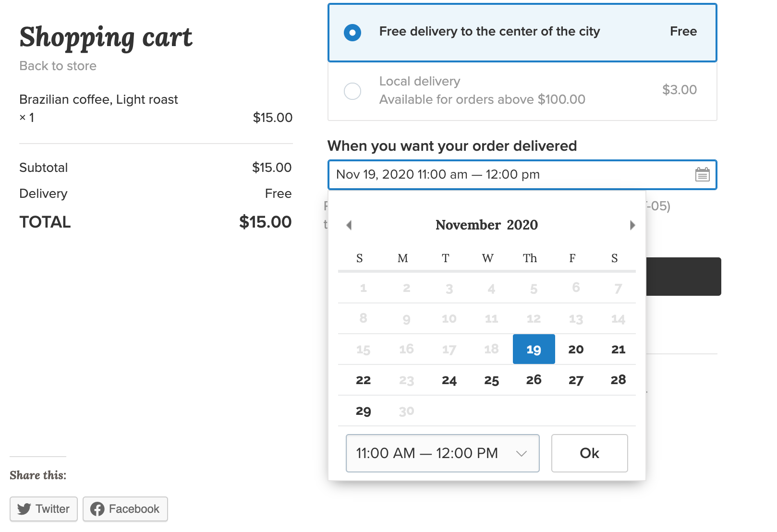Go to the previous month in the calendar
The width and height of the screenshot is (777, 532).
click(x=349, y=225)
